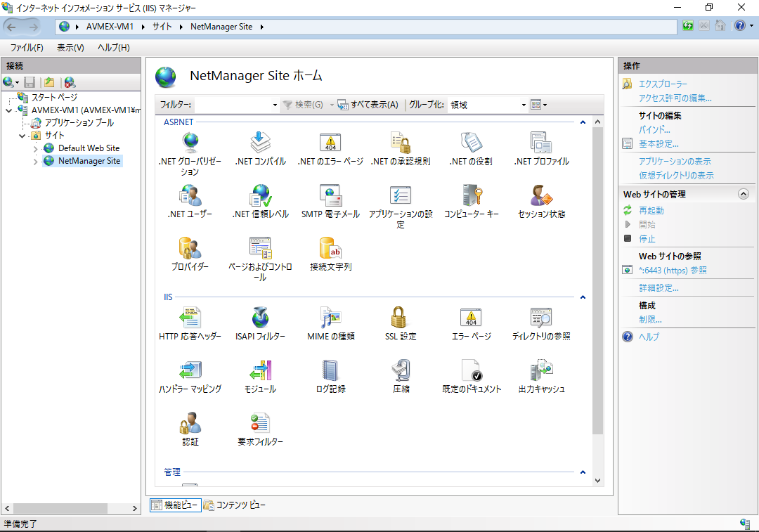Open ログ記録 feature
The width and height of the screenshot is (759, 532).
click(330, 377)
